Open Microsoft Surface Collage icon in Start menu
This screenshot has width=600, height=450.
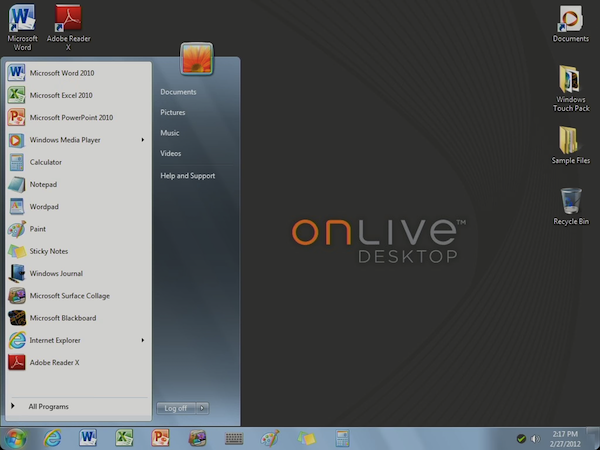(16, 295)
